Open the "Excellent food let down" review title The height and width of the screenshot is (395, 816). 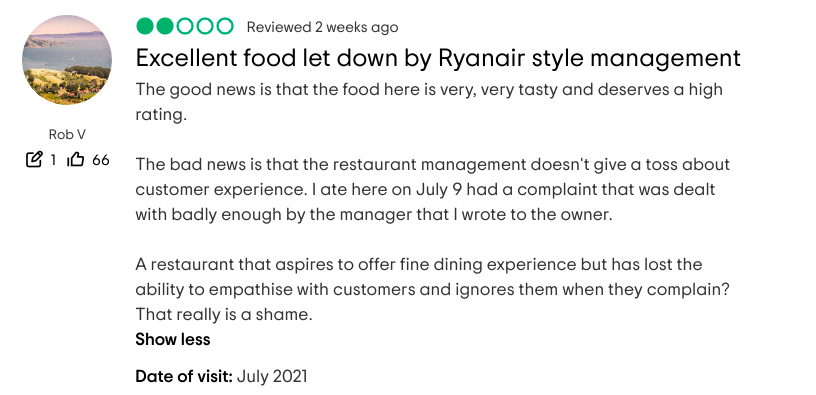click(438, 58)
